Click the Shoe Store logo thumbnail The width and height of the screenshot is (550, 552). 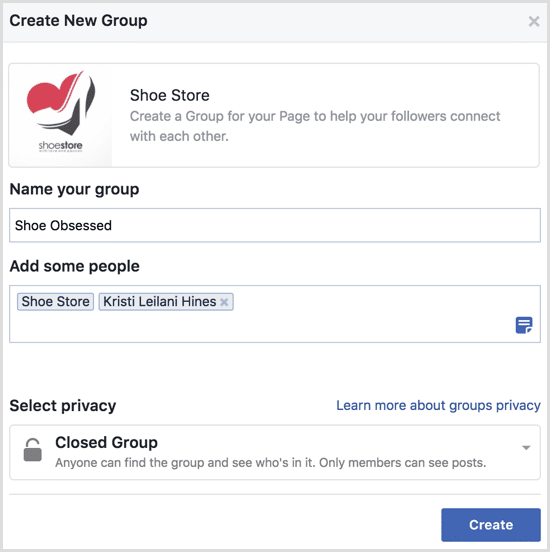coord(61,115)
